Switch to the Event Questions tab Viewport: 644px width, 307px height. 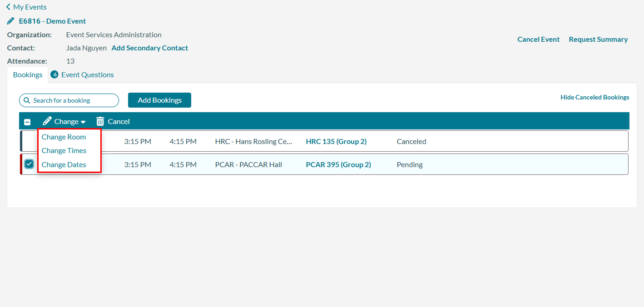point(87,75)
